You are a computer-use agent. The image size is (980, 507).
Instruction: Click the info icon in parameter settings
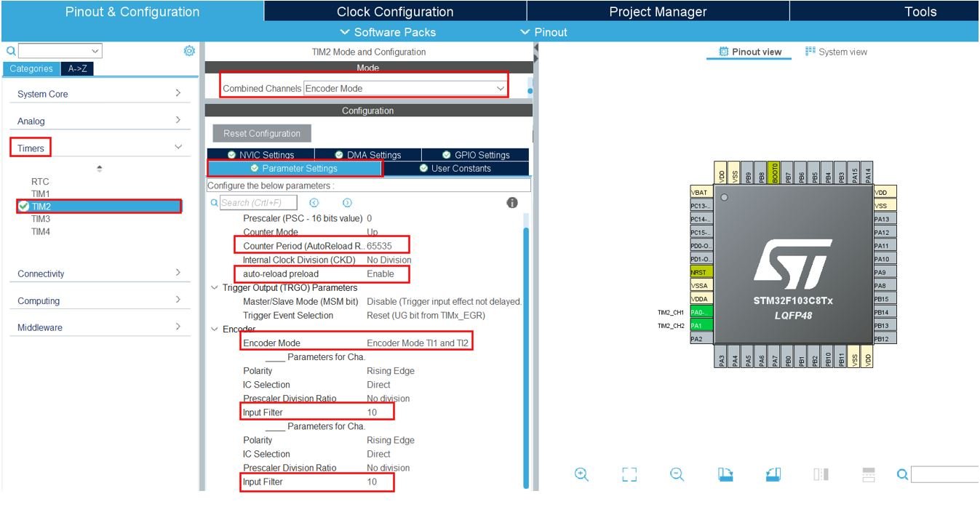[x=512, y=203]
